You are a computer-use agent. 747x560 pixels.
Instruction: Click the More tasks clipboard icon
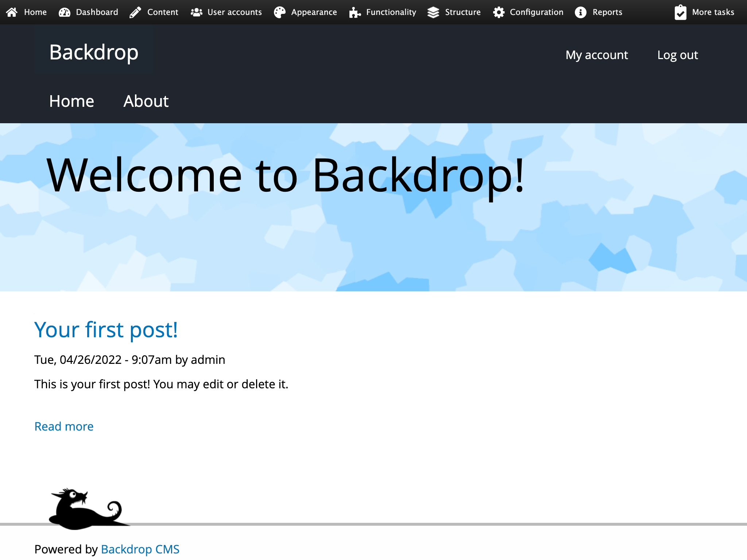pos(680,12)
